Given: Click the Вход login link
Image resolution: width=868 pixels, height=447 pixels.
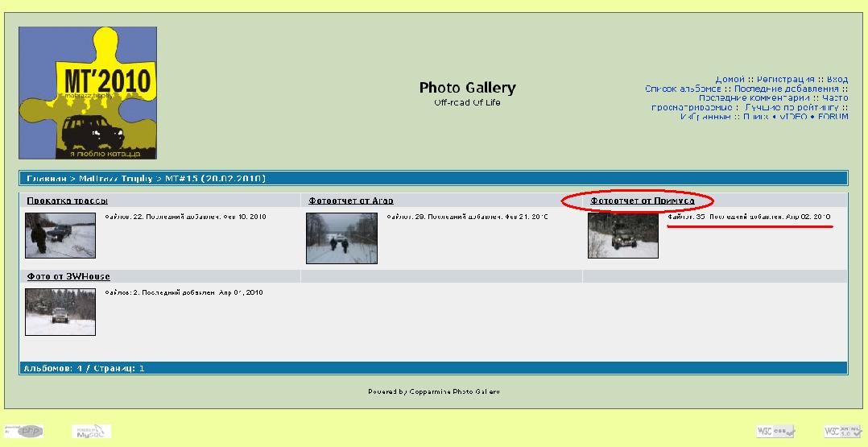Looking at the screenshot, I should point(837,79).
